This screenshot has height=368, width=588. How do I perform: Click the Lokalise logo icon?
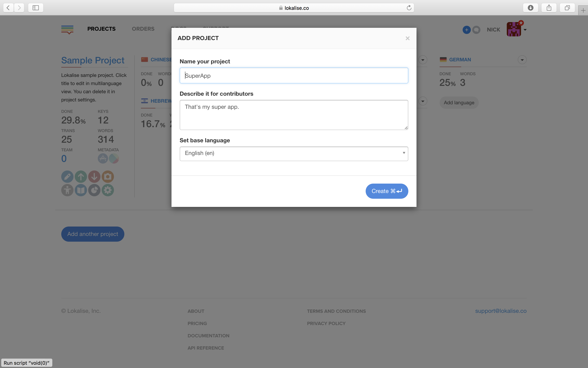[x=67, y=30]
